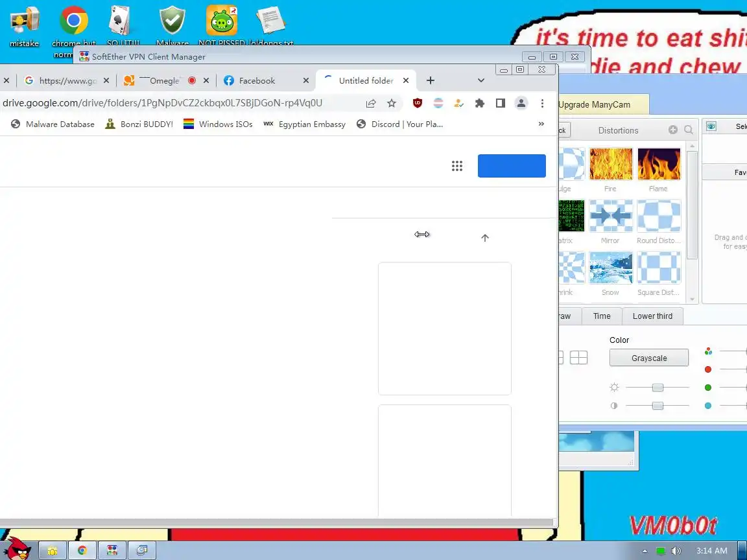Image resolution: width=747 pixels, height=560 pixels.
Task: Select the Untitled folder tab
Action: (366, 80)
